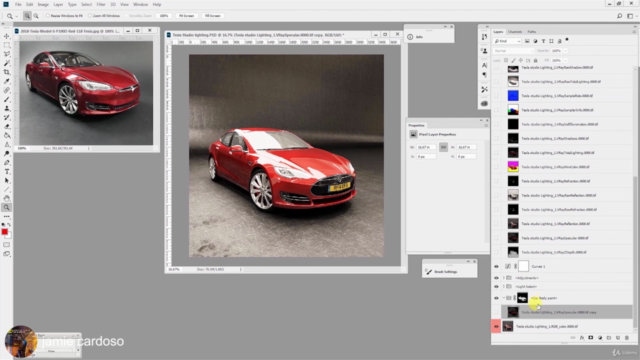Click the Properties width input field

426,147
